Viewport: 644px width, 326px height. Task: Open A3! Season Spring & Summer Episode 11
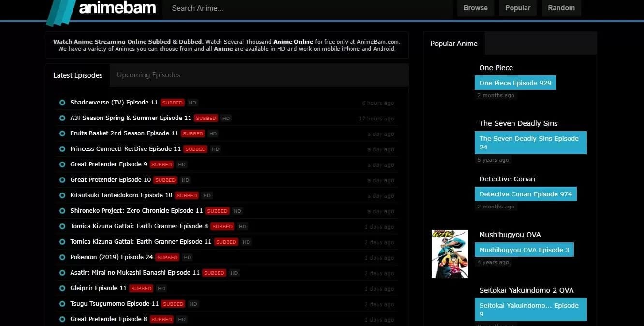(x=131, y=118)
